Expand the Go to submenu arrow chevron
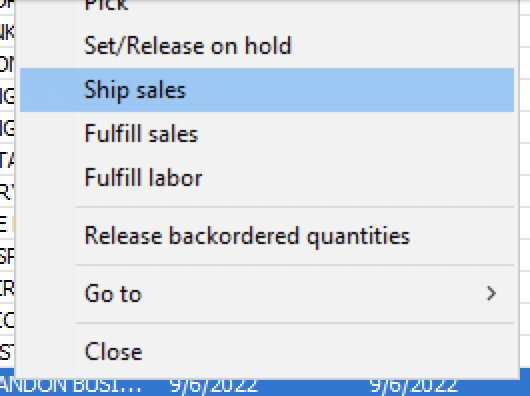530x396 pixels. coord(491,293)
